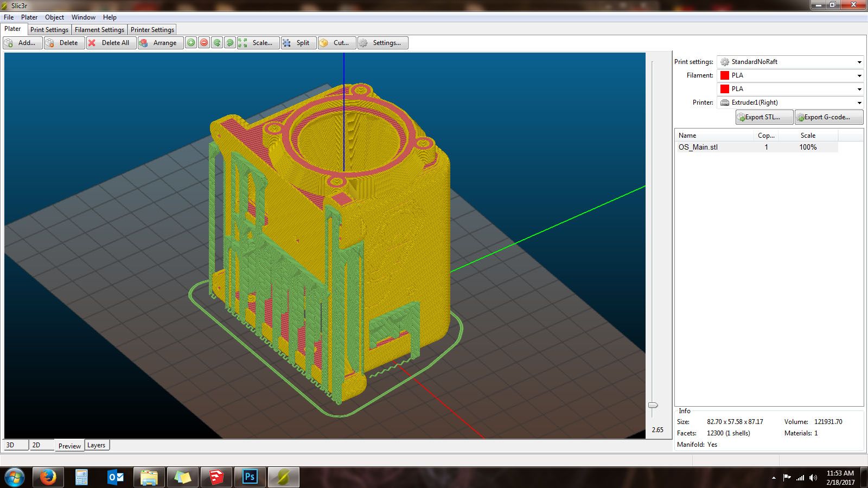This screenshot has width=868, height=488.
Task: Rotate the model 45° counterclockwise
Action: (216, 43)
